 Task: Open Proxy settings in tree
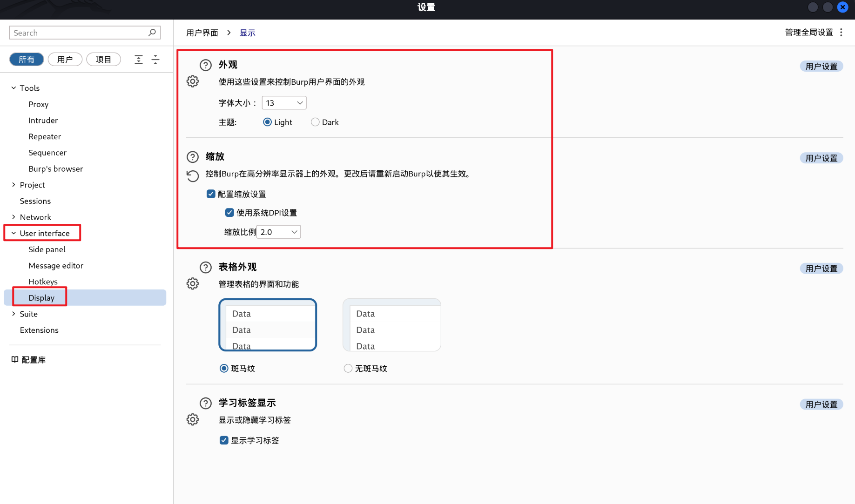click(x=38, y=104)
